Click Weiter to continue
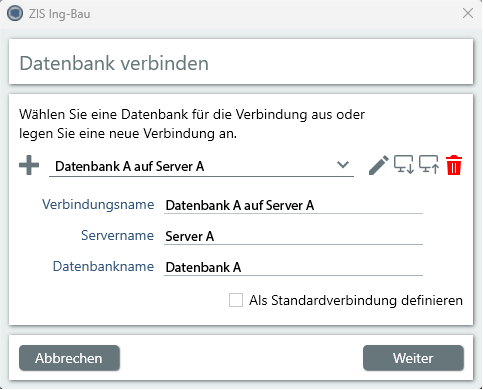This screenshot has width=483, height=390. click(413, 358)
